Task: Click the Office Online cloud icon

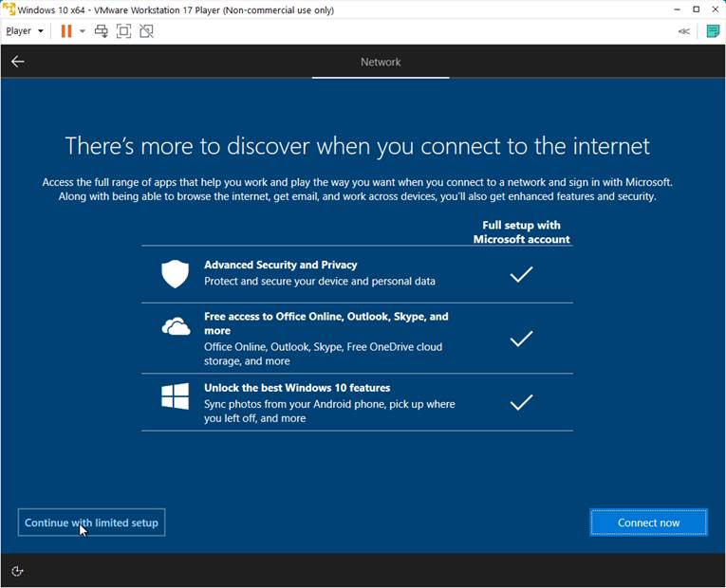Action: pos(176,327)
